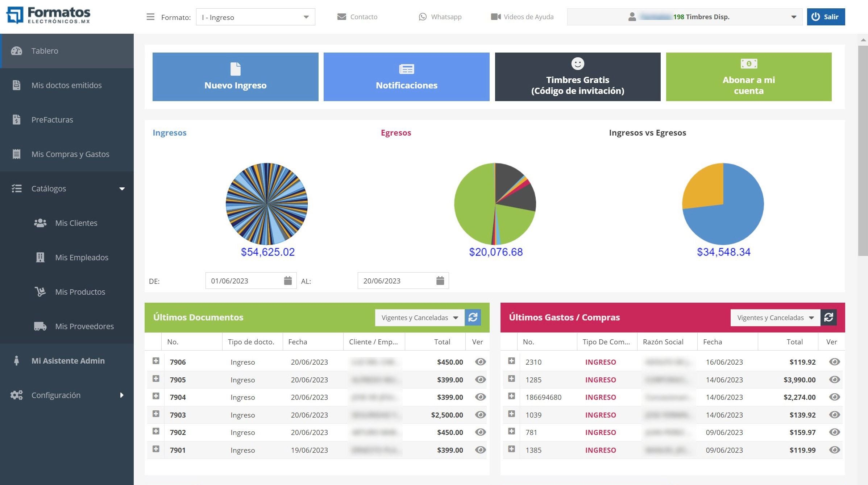Click the Nuevo Ingreso button

pos(235,77)
